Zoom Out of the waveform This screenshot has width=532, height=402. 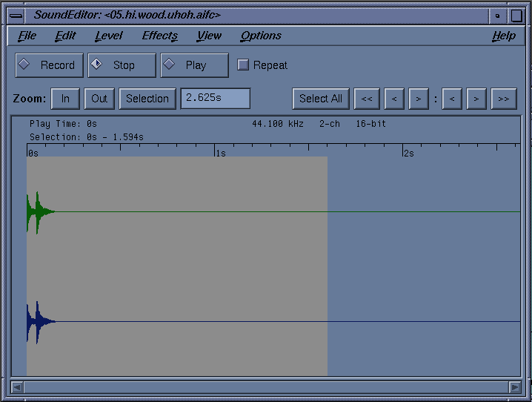pyautogui.click(x=99, y=99)
